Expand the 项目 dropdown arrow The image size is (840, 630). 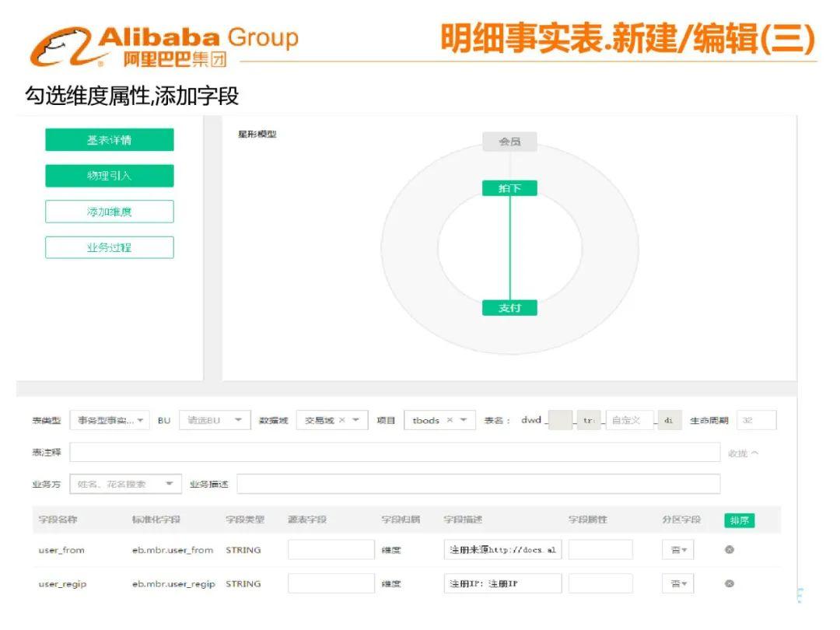coord(464,421)
